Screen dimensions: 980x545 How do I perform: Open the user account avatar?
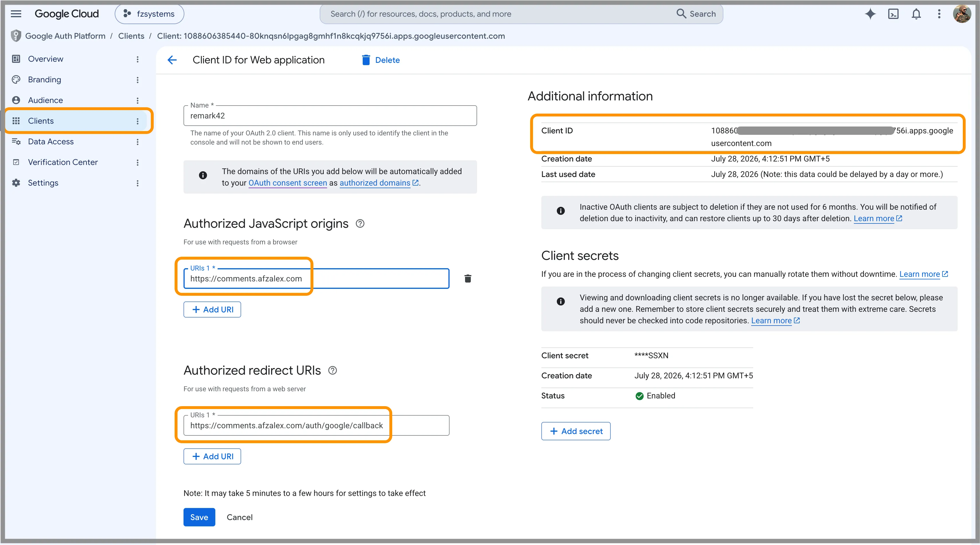click(962, 14)
